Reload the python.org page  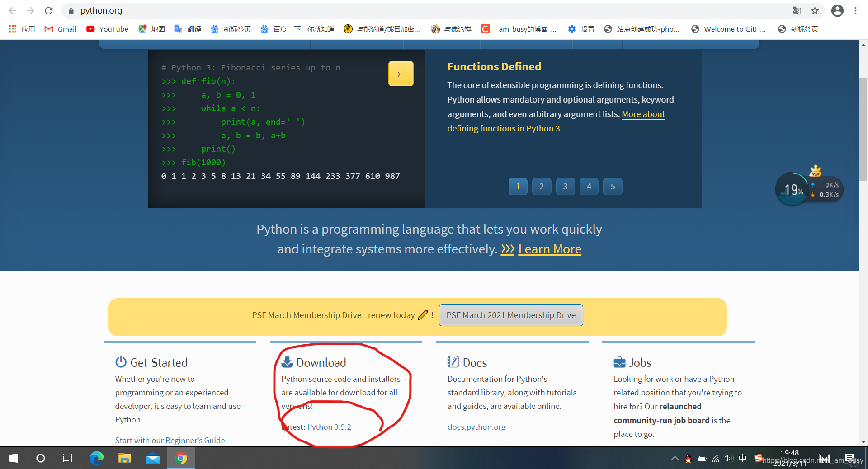[49, 10]
